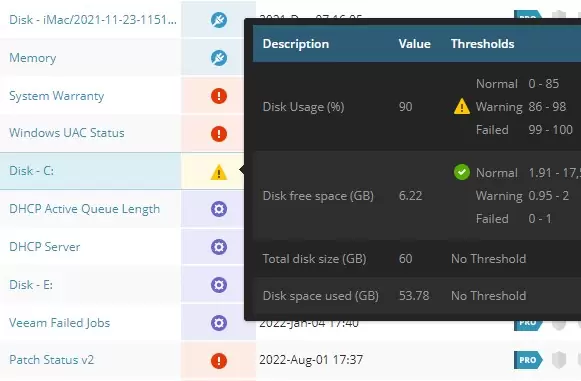Screen dimensions: 581x381
Task: Click the red failed icon for System Warranty
Action: tap(219, 96)
